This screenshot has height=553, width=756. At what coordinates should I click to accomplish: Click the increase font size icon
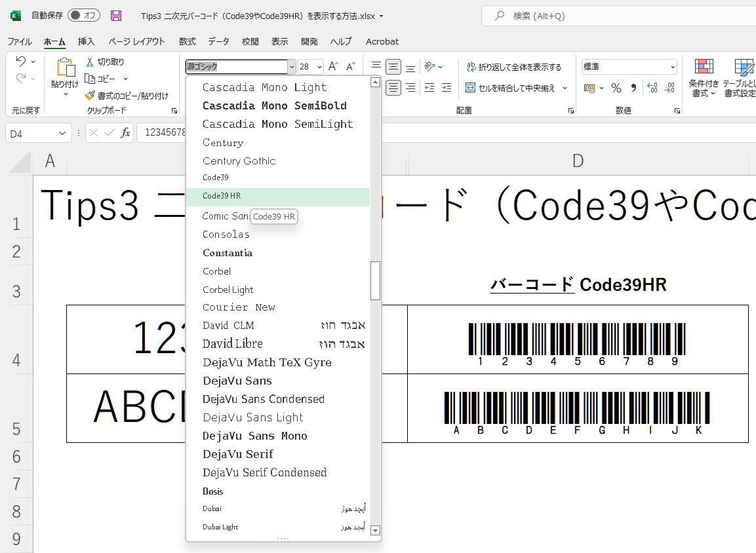[333, 67]
